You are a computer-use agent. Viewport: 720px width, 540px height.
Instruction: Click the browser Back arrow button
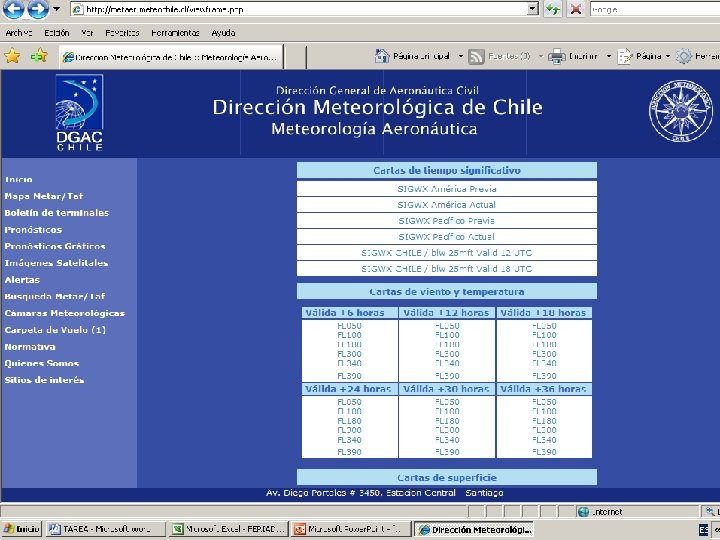13,9
